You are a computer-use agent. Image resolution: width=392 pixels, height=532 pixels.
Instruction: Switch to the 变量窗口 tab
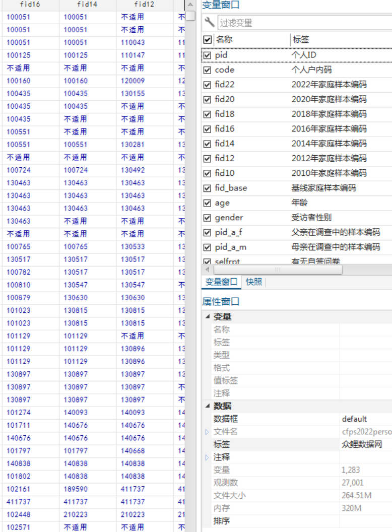pos(221,282)
